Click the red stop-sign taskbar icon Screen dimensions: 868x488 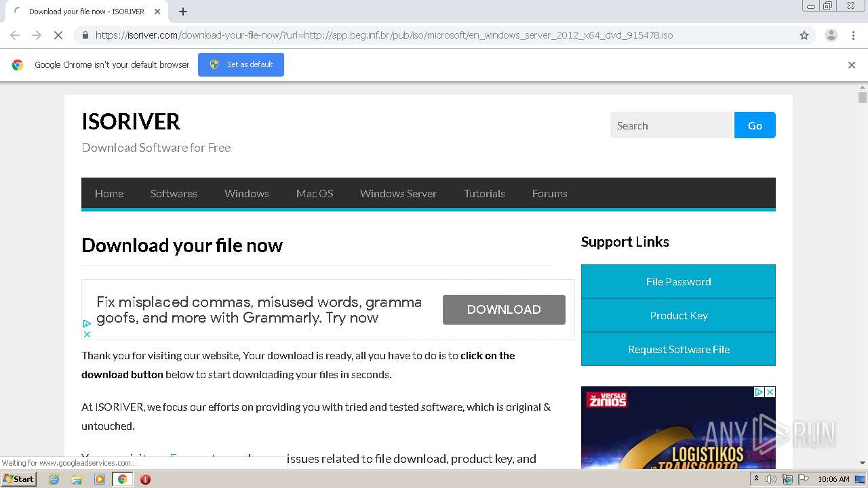point(145,479)
